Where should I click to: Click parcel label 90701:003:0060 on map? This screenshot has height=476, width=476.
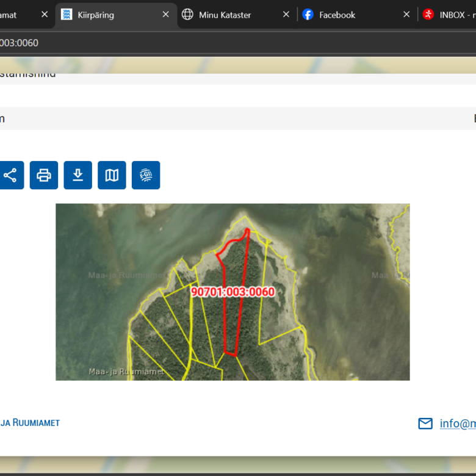[x=233, y=292]
